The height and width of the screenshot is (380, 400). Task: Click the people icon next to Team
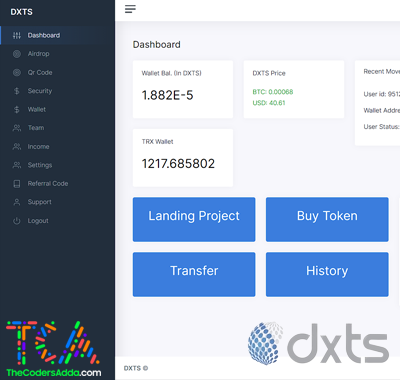click(17, 128)
